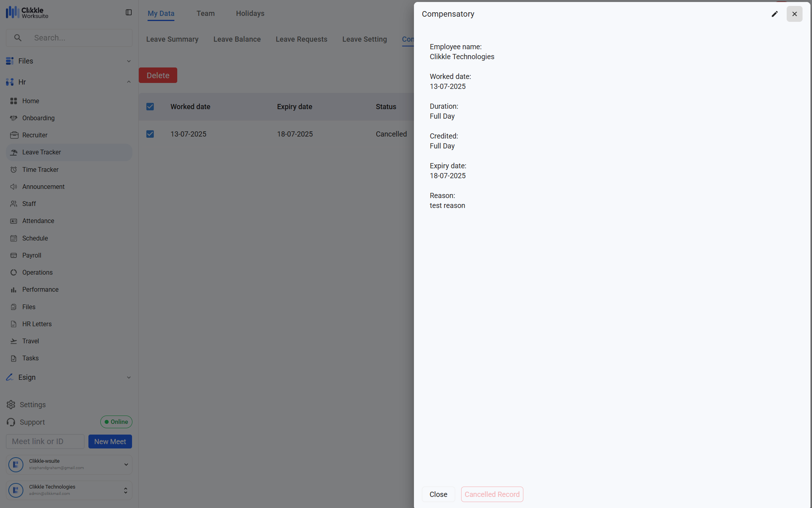This screenshot has width=812, height=508.
Task: Click the Settings gear icon
Action: pyautogui.click(x=11, y=404)
